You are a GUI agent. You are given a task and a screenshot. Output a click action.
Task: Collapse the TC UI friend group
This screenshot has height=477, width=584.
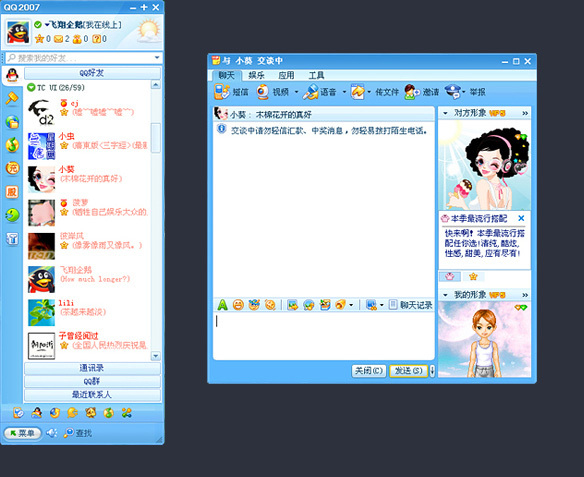[x=31, y=88]
